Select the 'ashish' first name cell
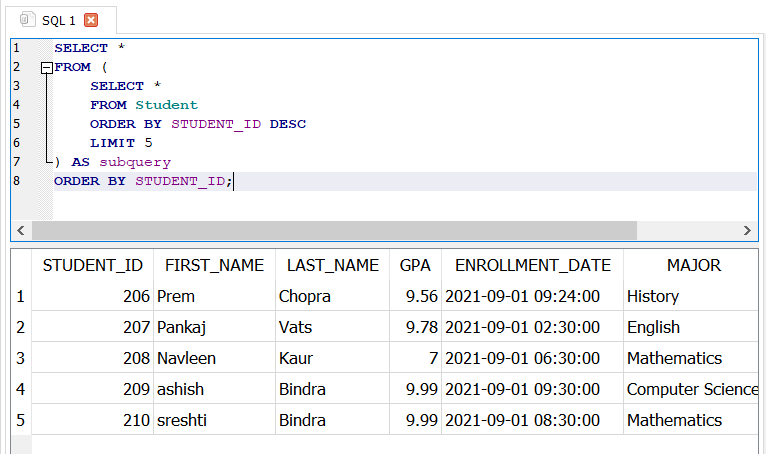The height and width of the screenshot is (454, 767). tap(214, 389)
